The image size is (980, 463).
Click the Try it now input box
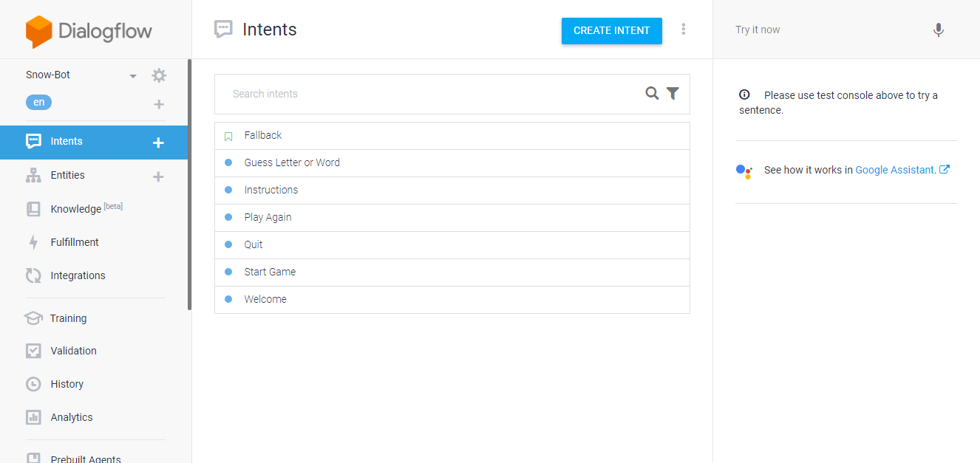820,30
